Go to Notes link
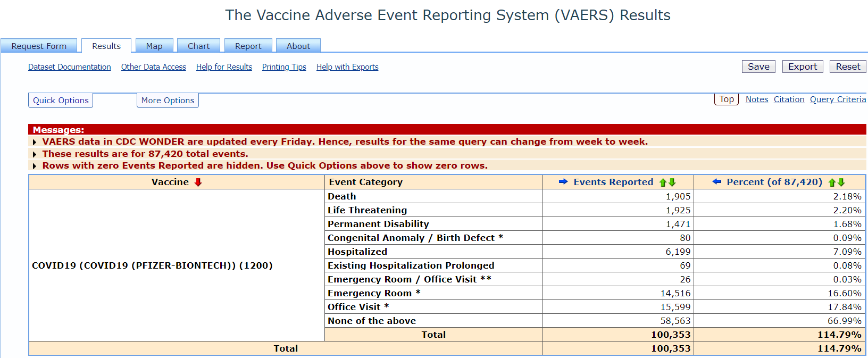The image size is (868, 358). (x=757, y=99)
